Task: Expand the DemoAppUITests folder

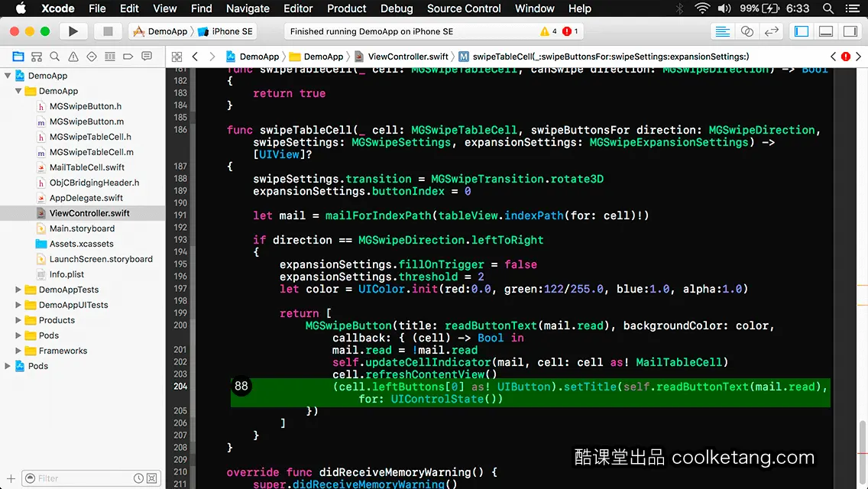Action: coord(18,305)
